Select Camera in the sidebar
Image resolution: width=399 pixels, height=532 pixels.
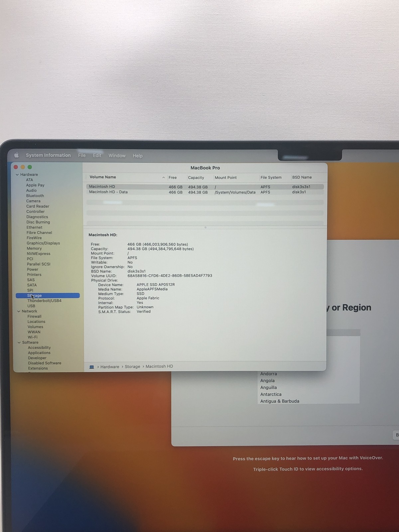(x=33, y=201)
